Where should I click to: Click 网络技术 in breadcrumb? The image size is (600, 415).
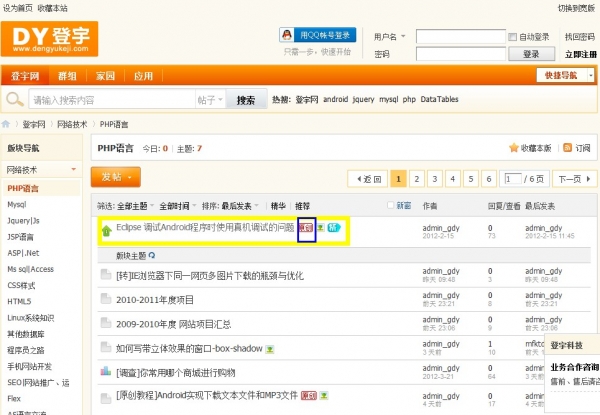point(72,124)
